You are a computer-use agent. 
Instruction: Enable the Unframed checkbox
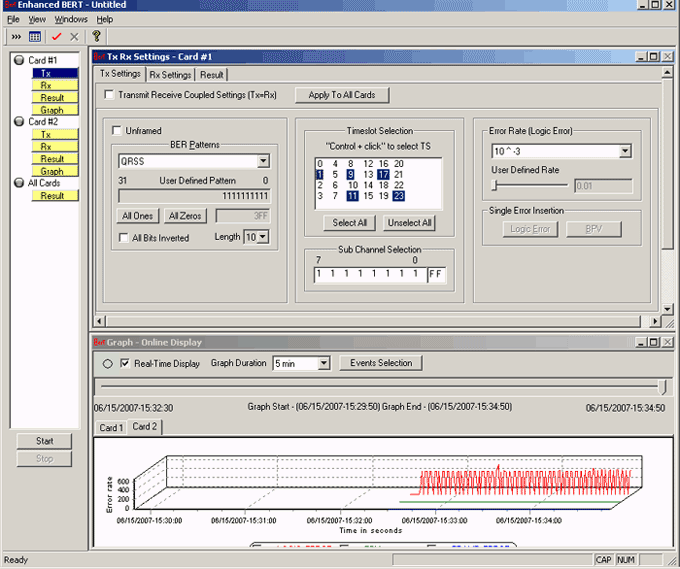click(x=116, y=131)
